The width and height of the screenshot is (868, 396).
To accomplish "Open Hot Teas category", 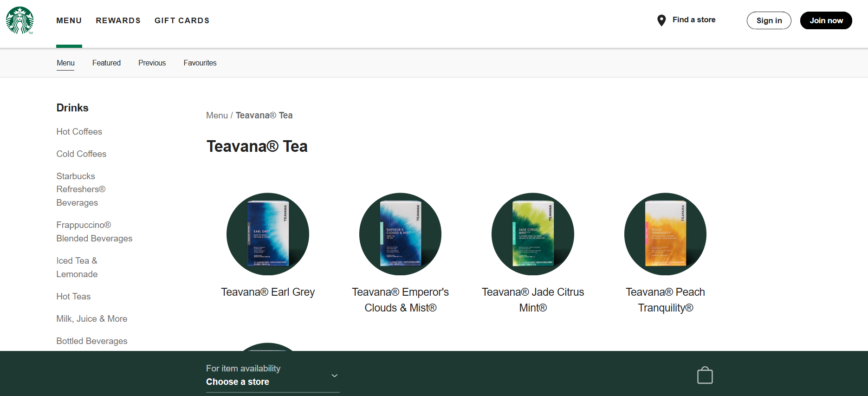I will [x=73, y=296].
